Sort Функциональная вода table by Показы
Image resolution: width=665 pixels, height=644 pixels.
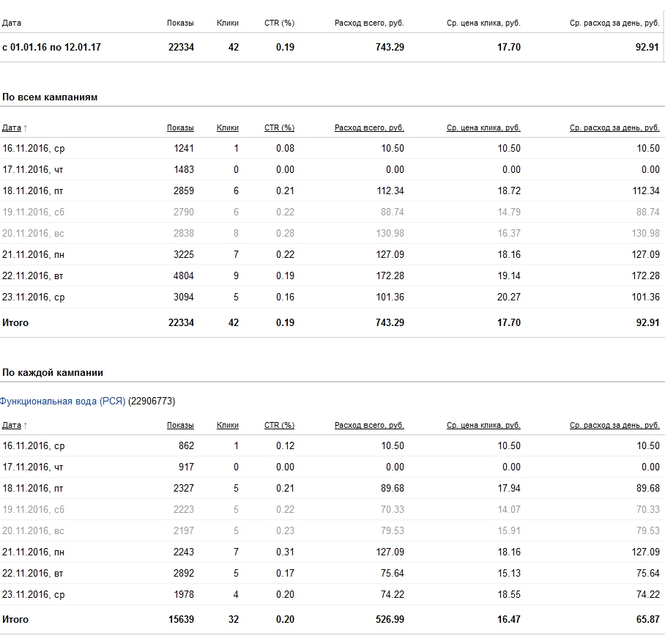(180, 426)
